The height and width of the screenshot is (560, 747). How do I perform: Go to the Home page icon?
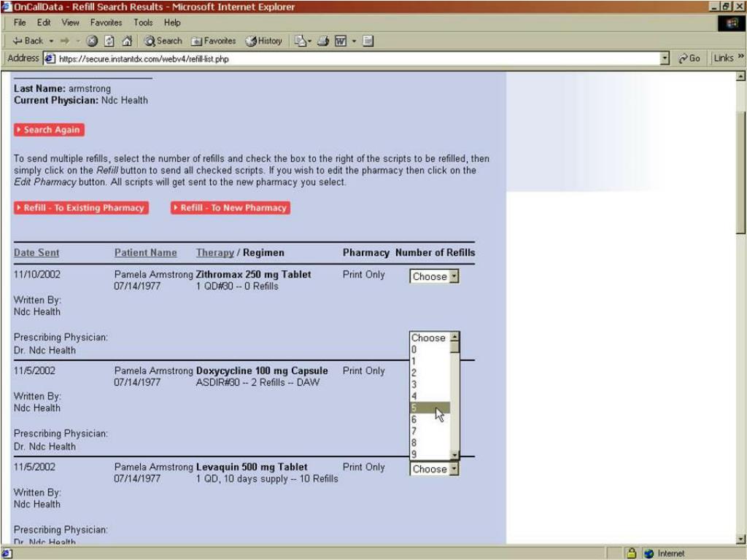tap(127, 41)
